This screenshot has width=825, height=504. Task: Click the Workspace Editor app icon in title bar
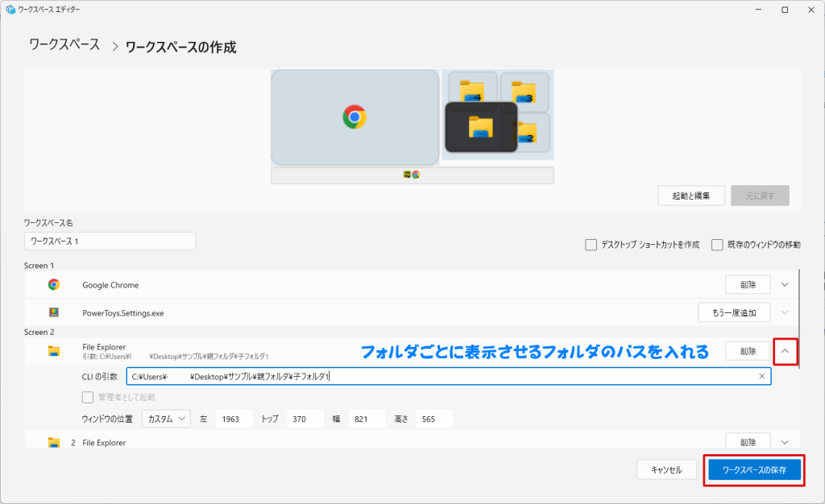pyautogui.click(x=10, y=10)
